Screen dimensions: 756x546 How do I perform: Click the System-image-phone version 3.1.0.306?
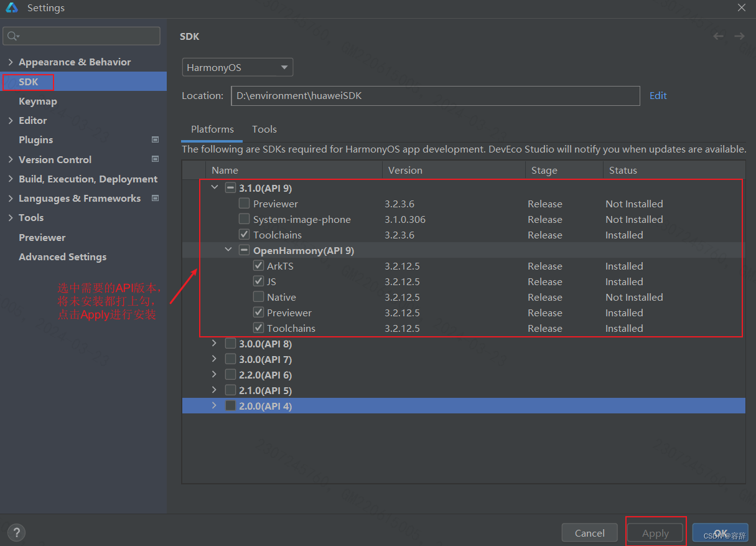click(x=405, y=219)
